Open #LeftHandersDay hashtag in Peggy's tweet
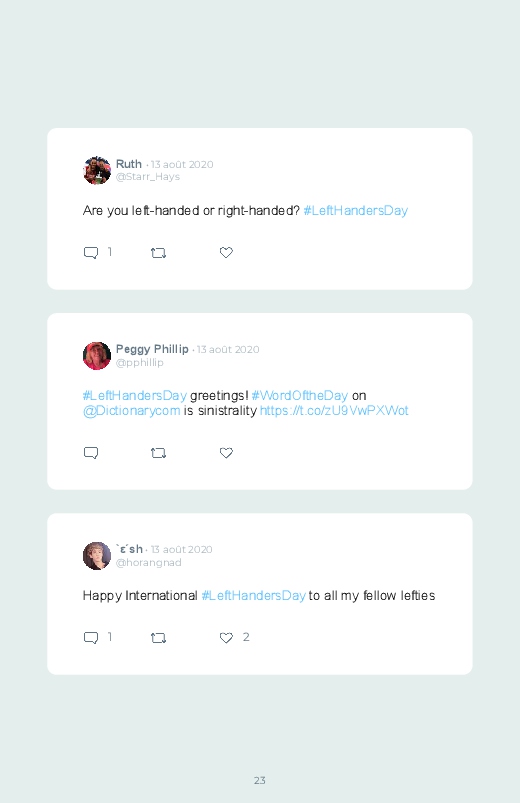Image resolution: width=520 pixels, height=803 pixels. (x=135, y=395)
